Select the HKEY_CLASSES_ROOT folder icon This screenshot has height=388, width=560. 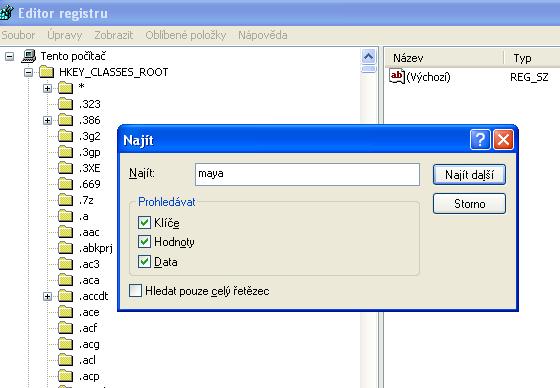46,72
